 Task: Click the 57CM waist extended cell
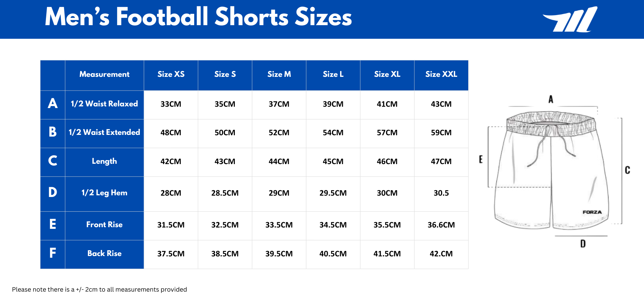pyautogui.click(x=387, y=133)
